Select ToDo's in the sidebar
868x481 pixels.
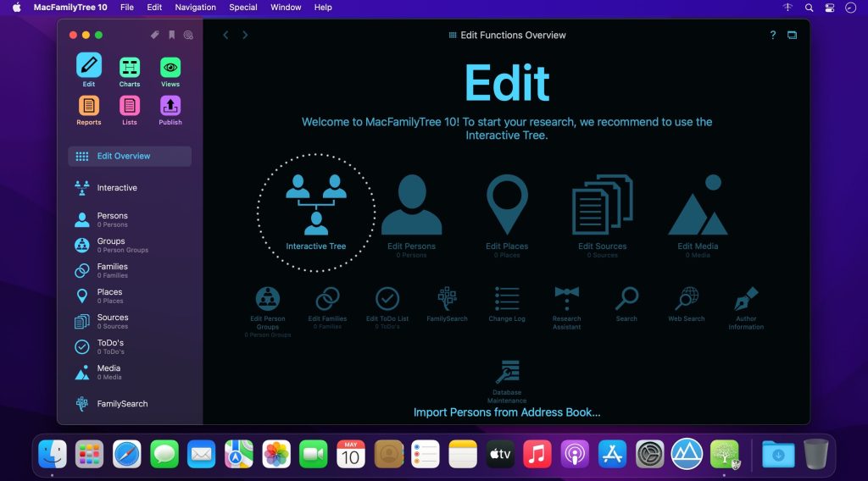tap(110, 346)
